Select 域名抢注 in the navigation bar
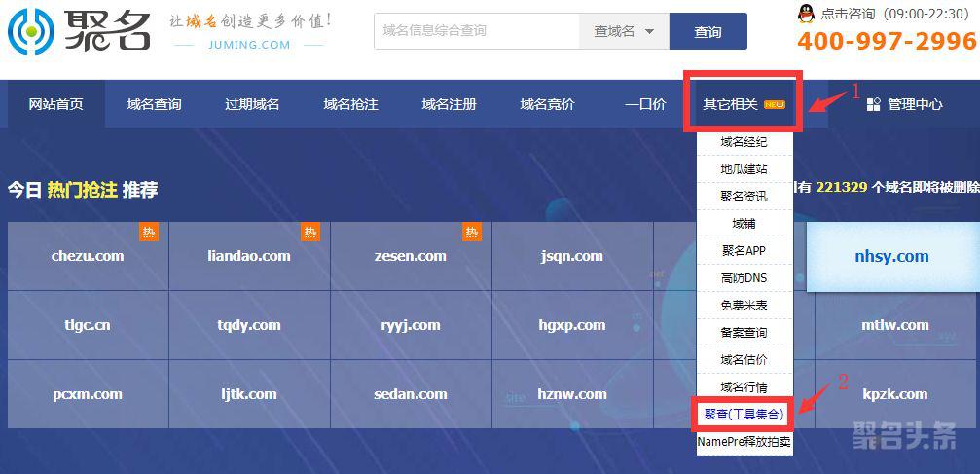 point(350,104)
